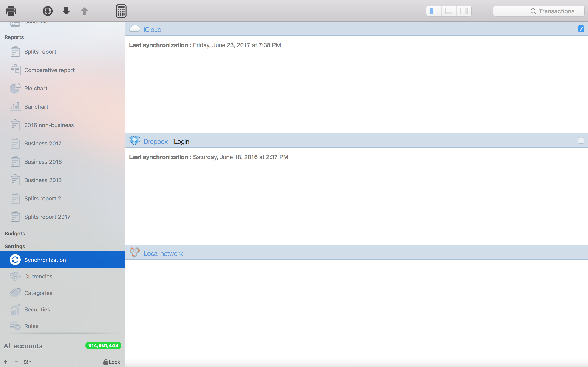Viewport: 588px width, 367px height.
Task: Uncheck the iCloud sync checkbox
Action: point(581,29)
